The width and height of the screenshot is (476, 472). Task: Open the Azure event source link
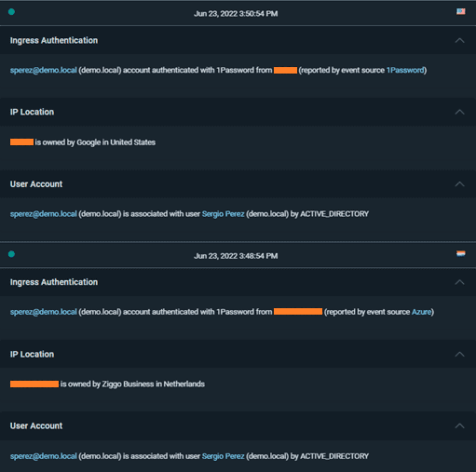(421, 312)
